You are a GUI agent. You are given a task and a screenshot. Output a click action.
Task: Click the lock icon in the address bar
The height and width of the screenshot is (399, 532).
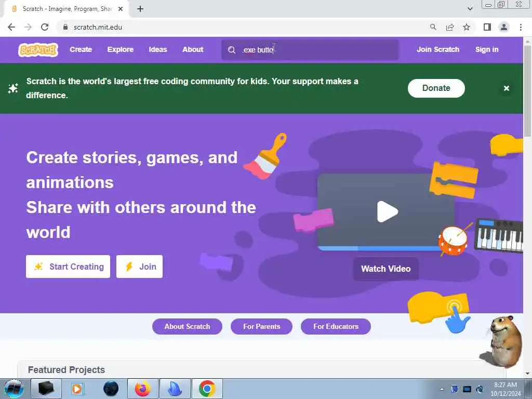point(65,27)
